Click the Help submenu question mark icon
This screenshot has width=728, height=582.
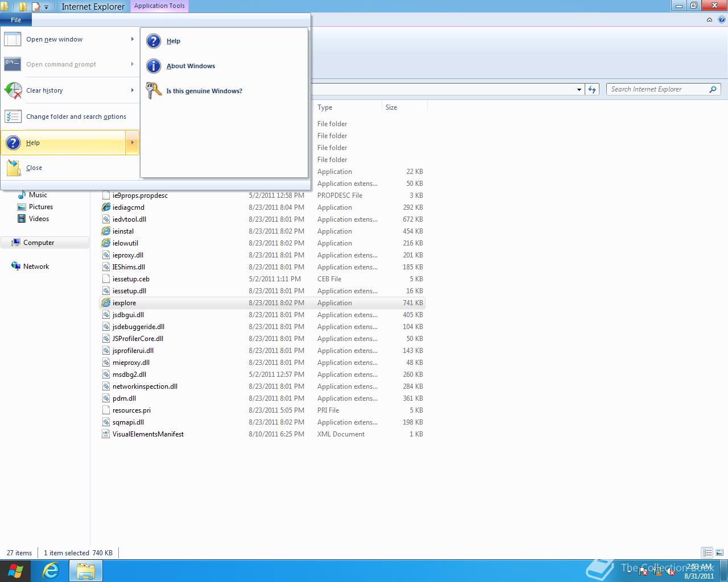(154, 41)
